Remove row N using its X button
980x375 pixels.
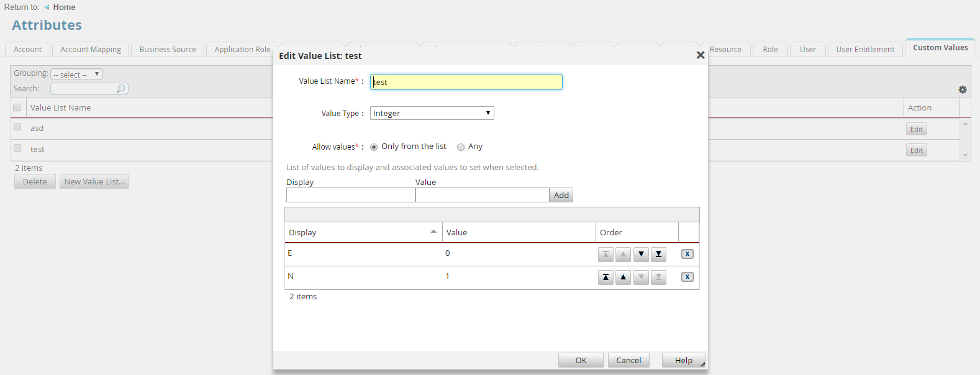click(x=687, y=277)
